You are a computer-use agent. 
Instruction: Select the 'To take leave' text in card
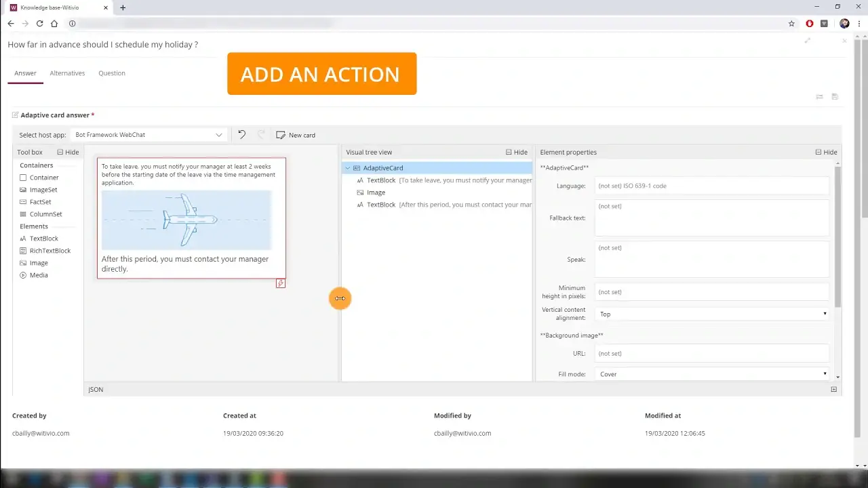189,174
